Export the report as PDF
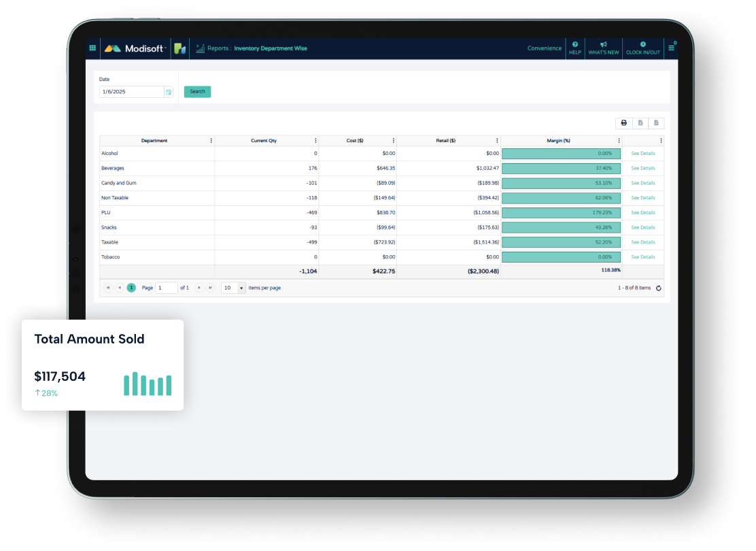This screenshot has height=551, width=756. [655, 123]
